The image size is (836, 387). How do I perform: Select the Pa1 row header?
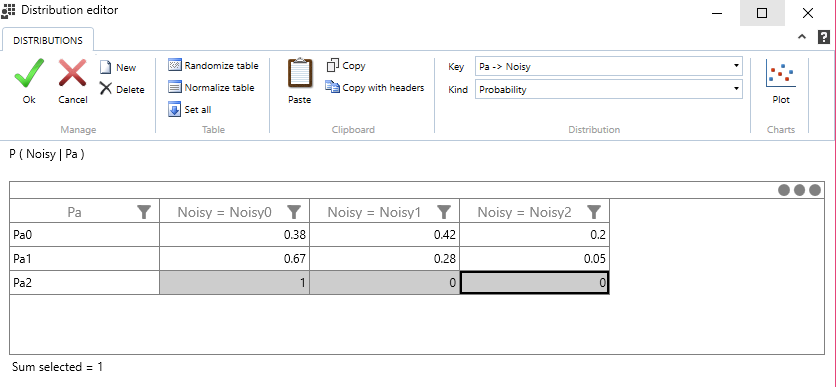84,259
